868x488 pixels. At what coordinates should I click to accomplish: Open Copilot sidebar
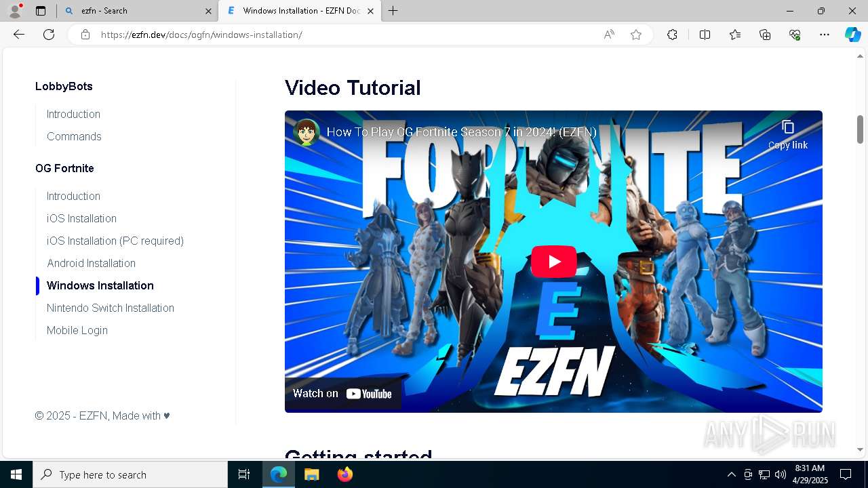[852, 35]
